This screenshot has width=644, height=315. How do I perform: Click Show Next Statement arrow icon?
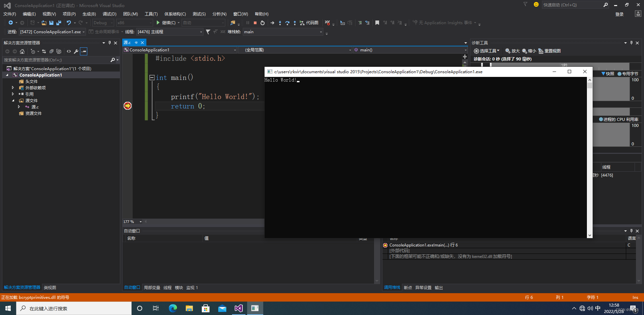pos(272,23)
